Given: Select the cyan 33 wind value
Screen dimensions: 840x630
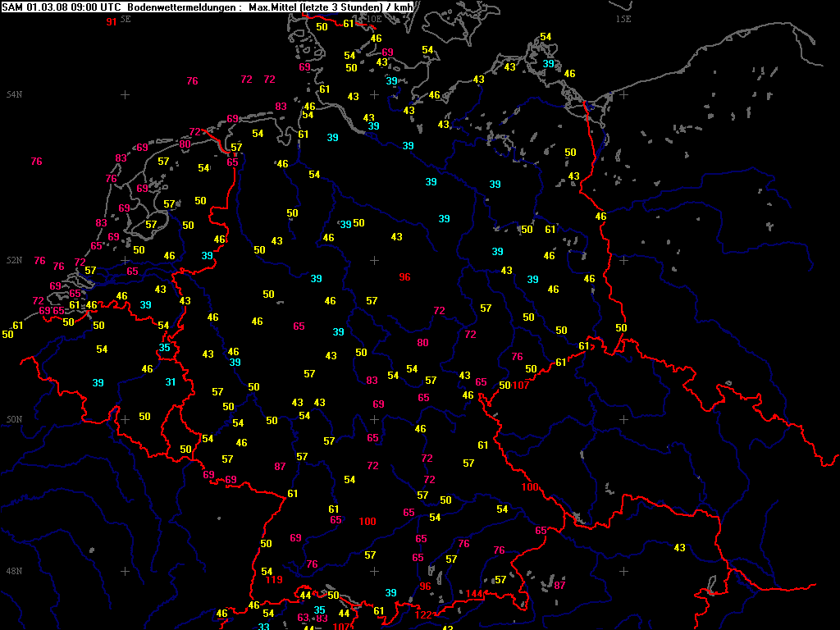Looking at the screenshot, I should coord(263,627).
